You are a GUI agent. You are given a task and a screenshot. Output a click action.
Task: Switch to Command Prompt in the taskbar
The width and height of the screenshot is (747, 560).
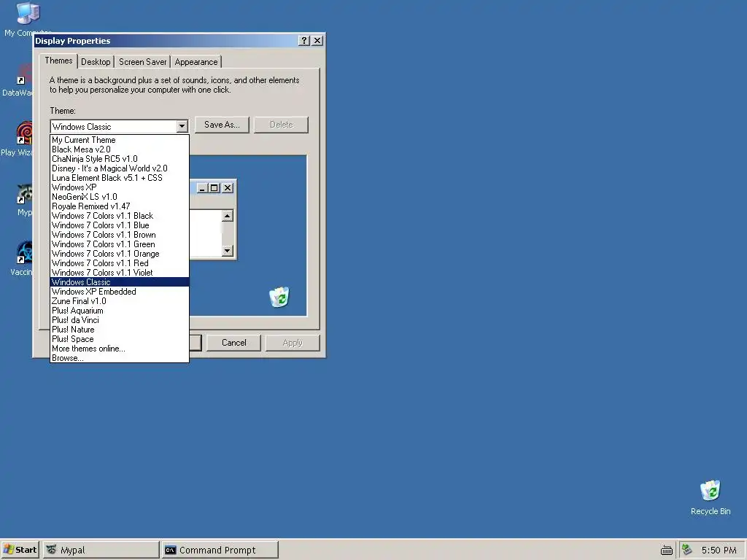tap(220, 550)
